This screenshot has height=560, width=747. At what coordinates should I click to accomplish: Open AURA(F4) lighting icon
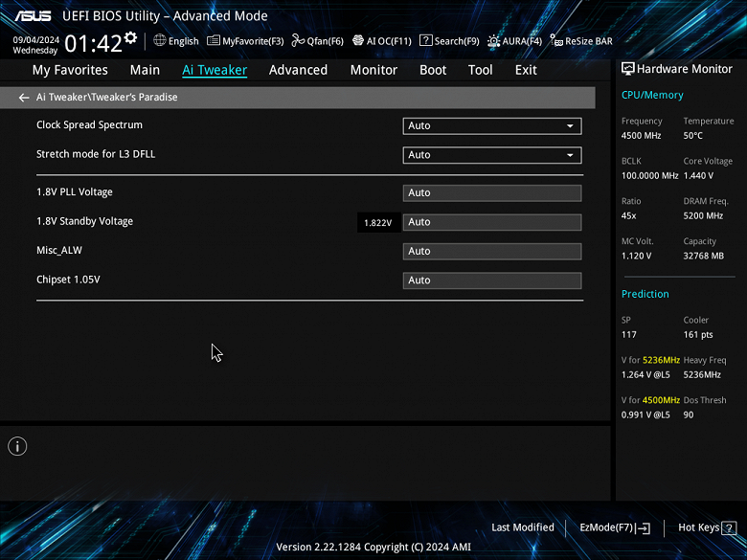493,41
